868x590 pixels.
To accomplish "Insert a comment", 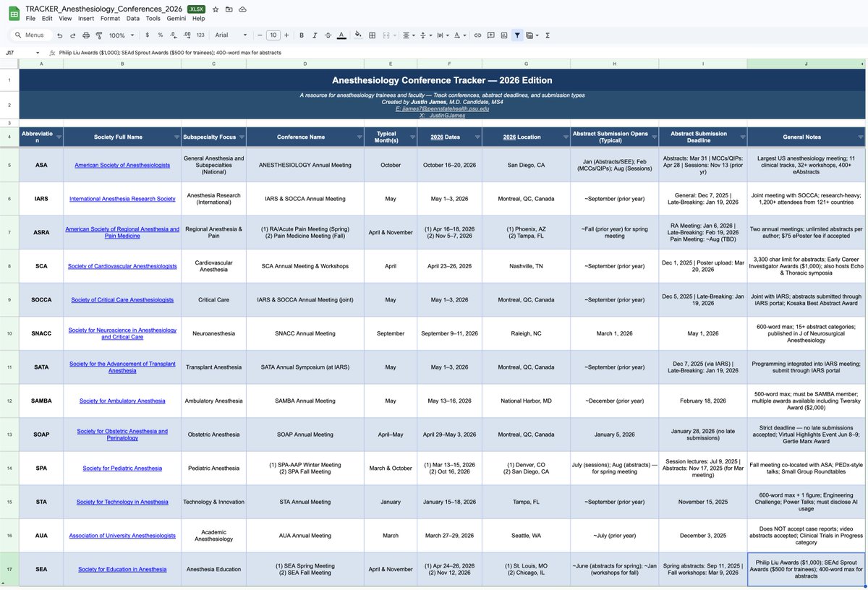I will [490, 35].
